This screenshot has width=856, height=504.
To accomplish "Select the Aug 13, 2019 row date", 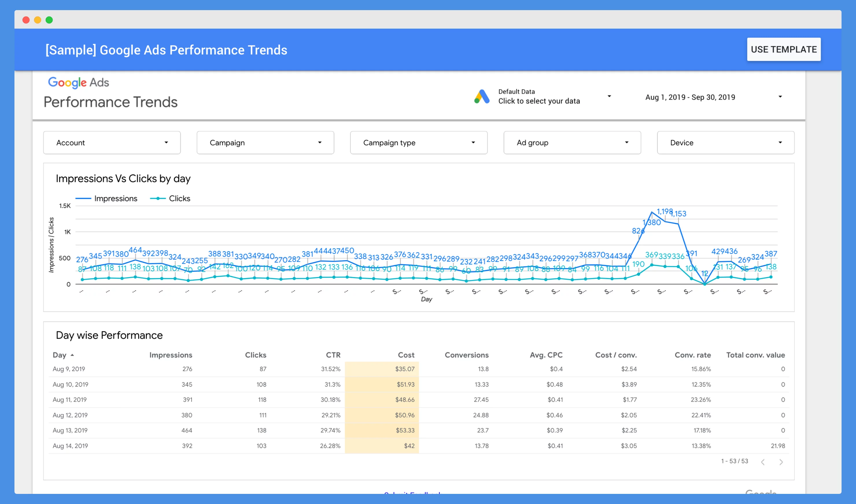I will pyautogui.click(x=70, y=430).
